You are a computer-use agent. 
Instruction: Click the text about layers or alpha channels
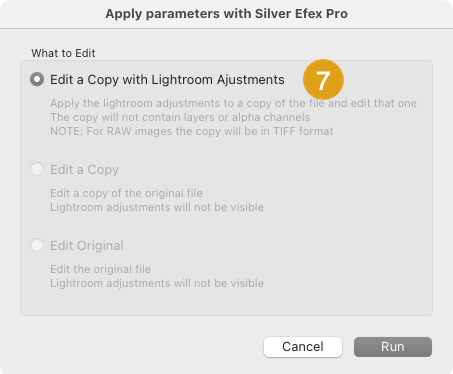click(180, 117)
